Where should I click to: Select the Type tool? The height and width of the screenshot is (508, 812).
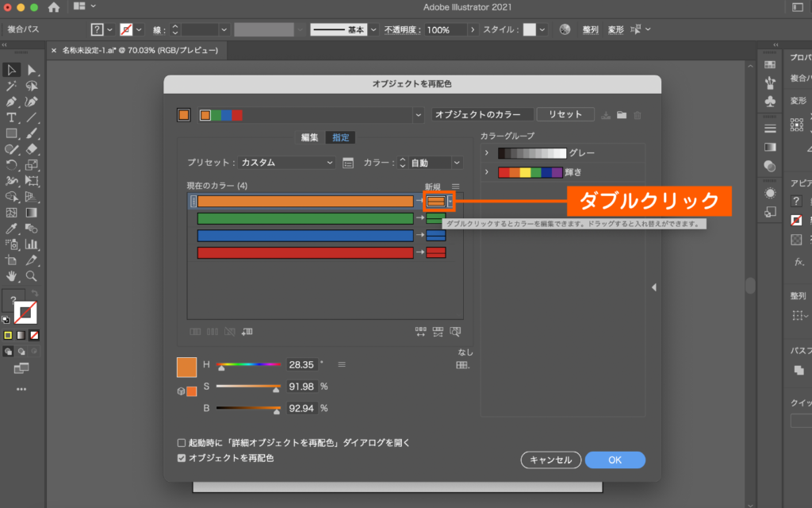pos(11,117)
